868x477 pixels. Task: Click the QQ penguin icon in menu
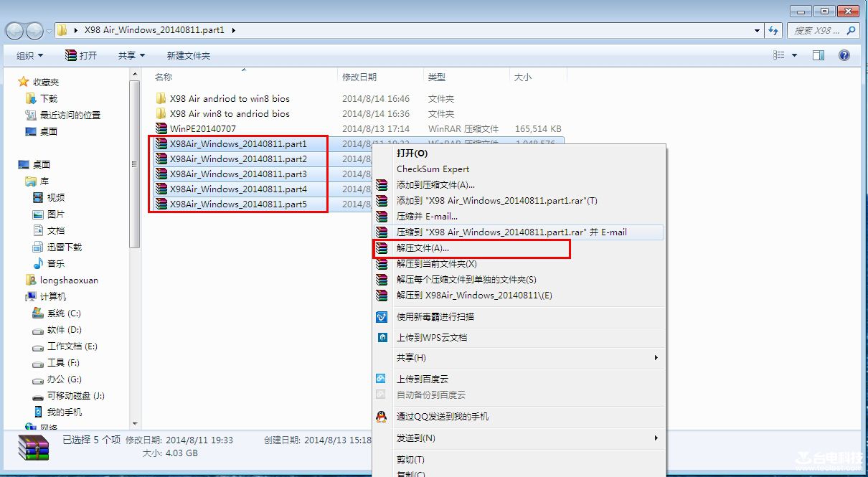pyautogui.click(x=382, y=416)
